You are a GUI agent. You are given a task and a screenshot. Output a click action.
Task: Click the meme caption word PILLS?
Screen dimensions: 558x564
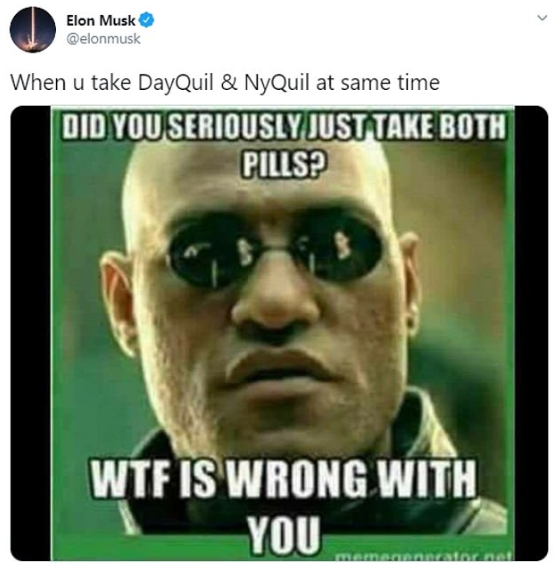[x=284, y=164]
